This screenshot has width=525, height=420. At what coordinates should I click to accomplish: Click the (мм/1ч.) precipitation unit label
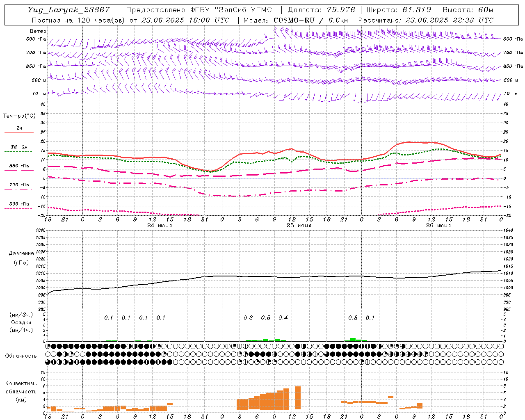coord(21,330)
